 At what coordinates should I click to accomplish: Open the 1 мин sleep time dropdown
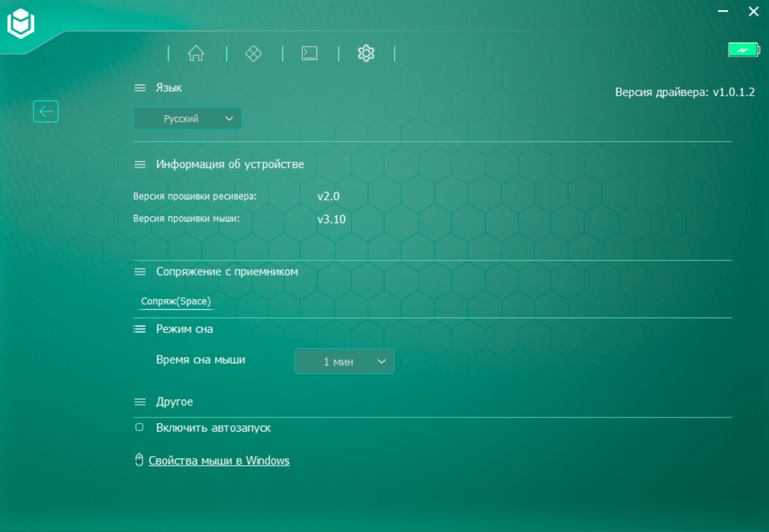345,362
